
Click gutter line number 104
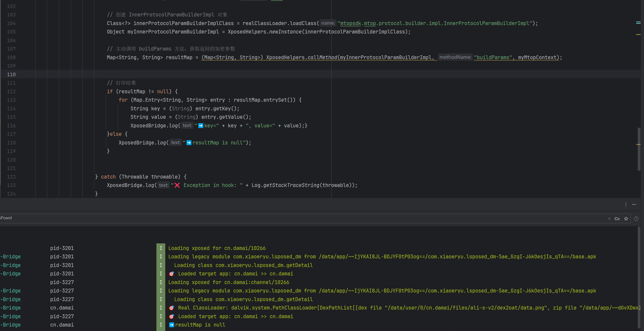11,23
